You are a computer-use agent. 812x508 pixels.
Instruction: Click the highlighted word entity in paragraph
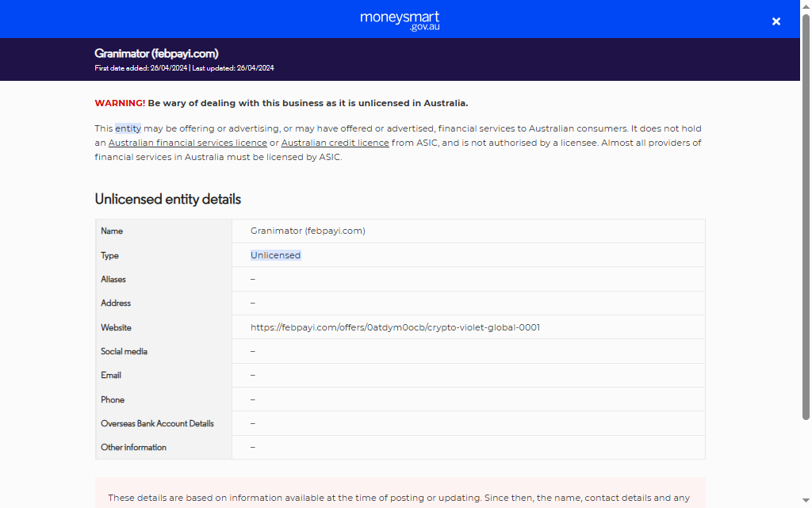128,128
